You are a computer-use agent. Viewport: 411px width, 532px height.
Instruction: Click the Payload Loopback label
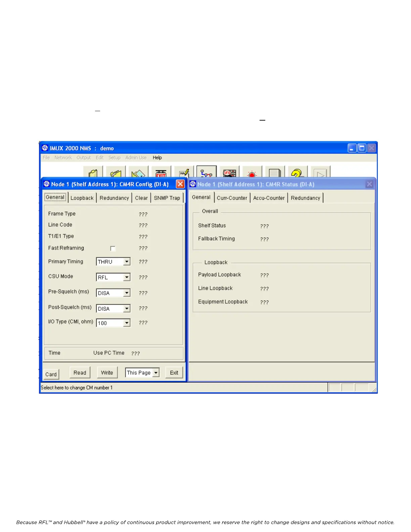pos(220,274)
